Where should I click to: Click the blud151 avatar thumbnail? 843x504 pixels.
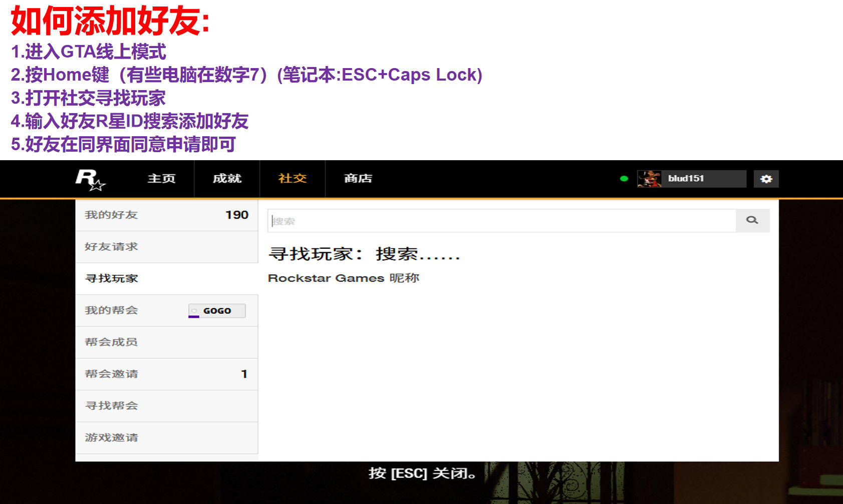[x=649, y=179]
